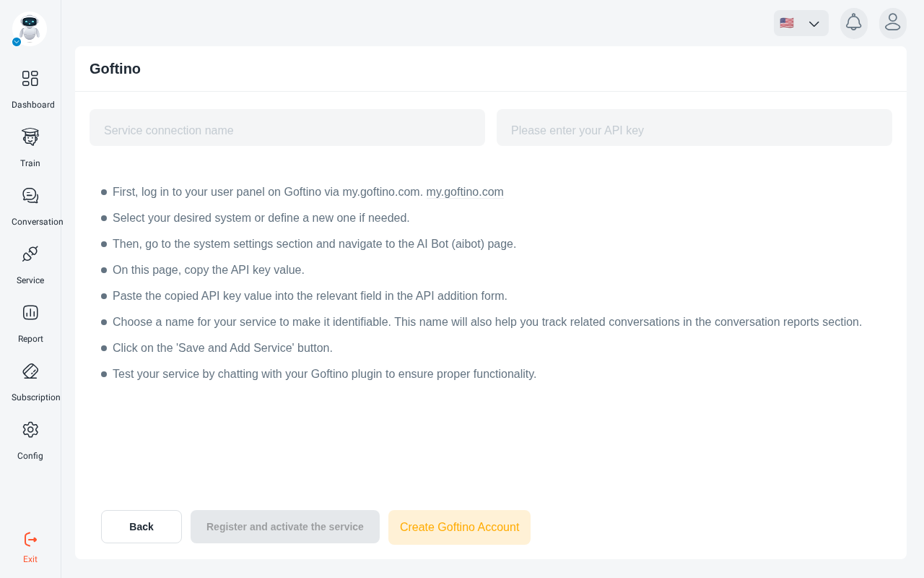The width and height of the screenshot is (924, 578).
Task: Open notifications bell icon
Action: point(854,23)
